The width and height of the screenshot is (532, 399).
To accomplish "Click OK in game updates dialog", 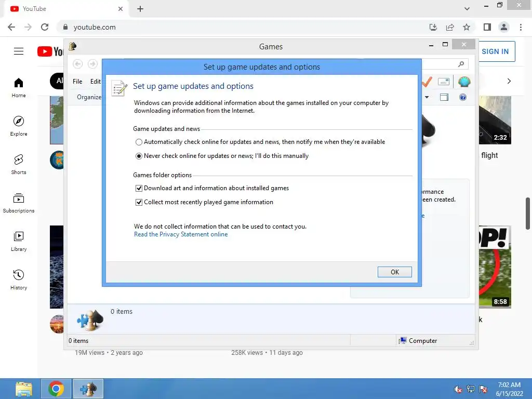I will point(395,272).
